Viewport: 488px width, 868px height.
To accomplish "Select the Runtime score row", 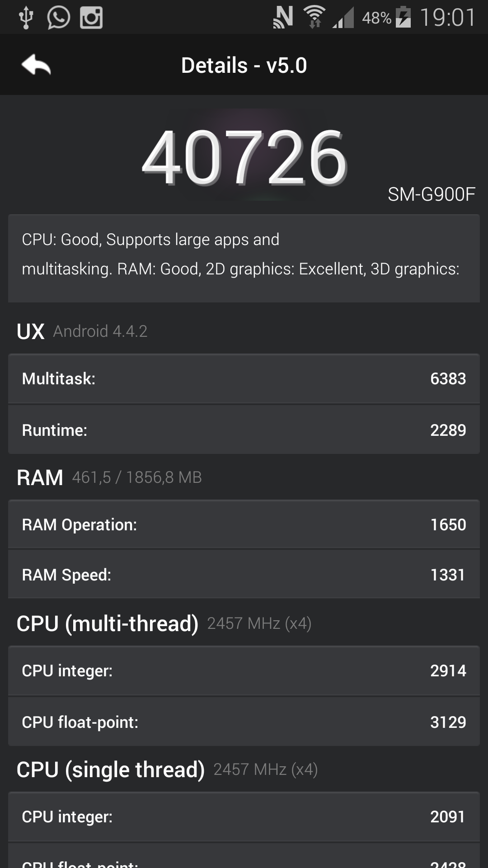I will (x=244, y=430).
